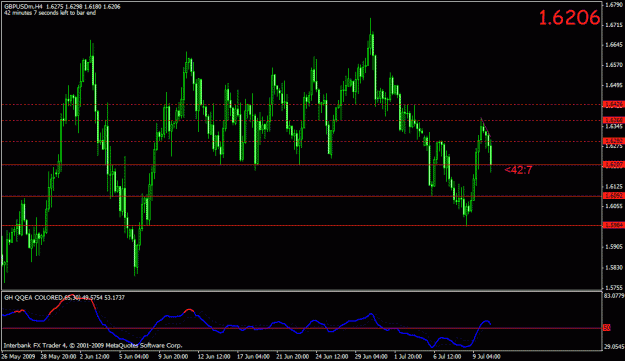This screenshot has width=625, height=361.
Task: Click the red 50 level tag in indicator
Action: coord(607,328)
